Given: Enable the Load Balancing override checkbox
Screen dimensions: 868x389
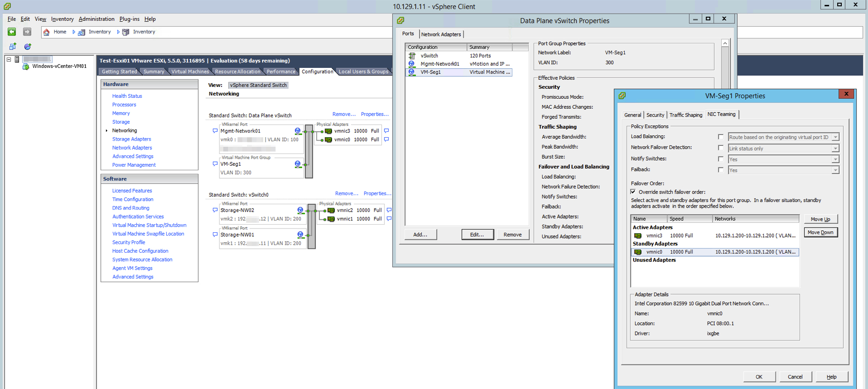Looking at the screenshot, I should click(721, 137).
